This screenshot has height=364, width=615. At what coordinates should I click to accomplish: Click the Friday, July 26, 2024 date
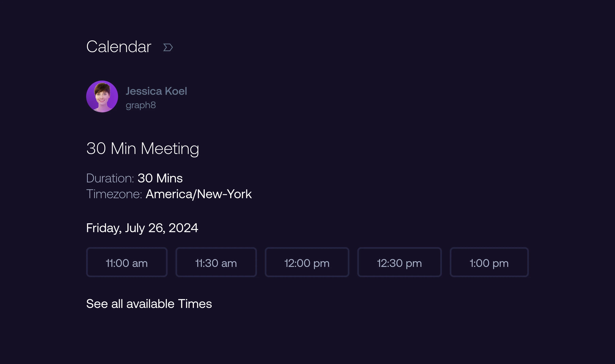click(x=142, y=228)
